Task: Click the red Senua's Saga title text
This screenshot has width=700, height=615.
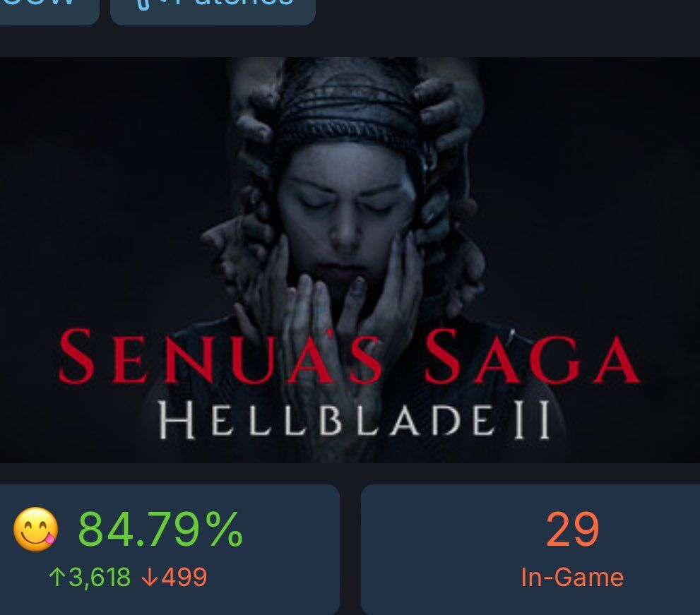Action: point(350,356)
